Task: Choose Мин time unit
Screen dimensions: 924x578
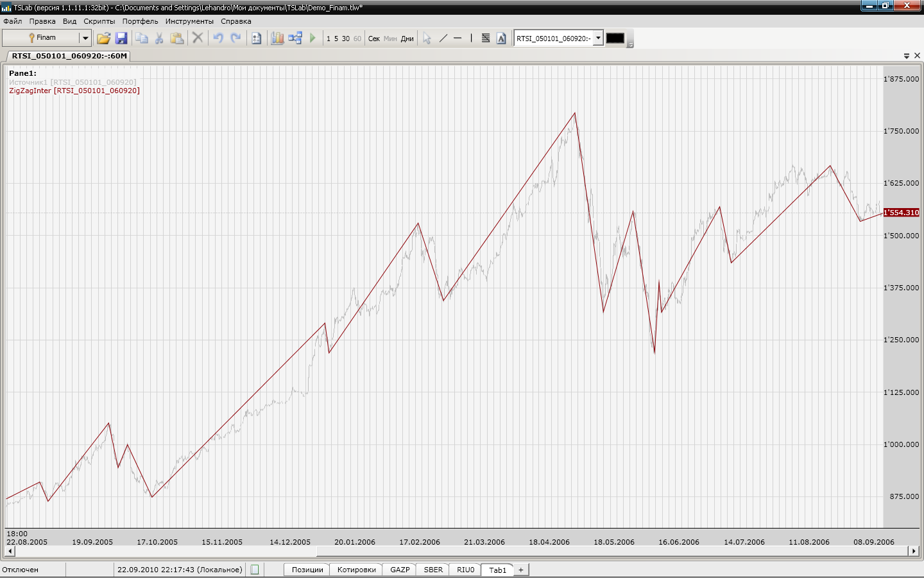Action: 390,39
